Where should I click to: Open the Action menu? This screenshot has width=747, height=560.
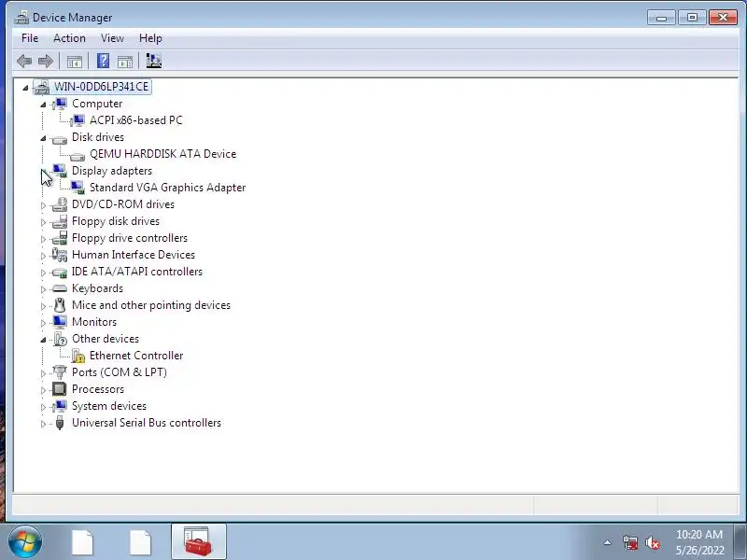(x=69, y=38)
